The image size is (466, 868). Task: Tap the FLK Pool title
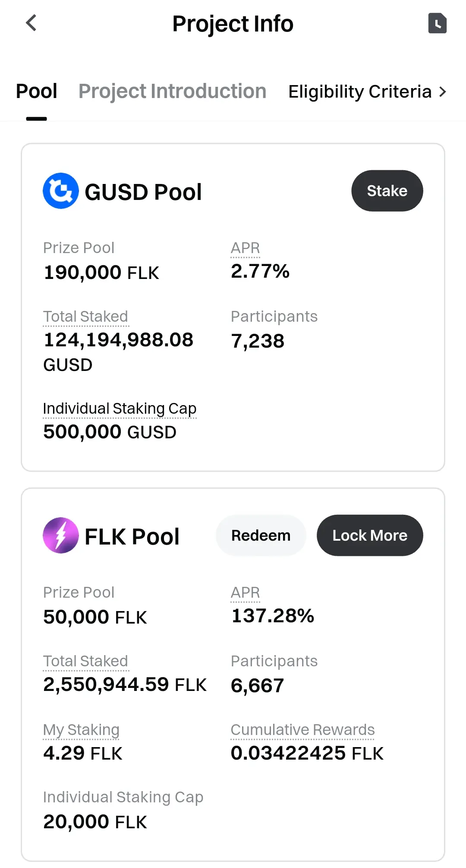(x=132, y=537)
